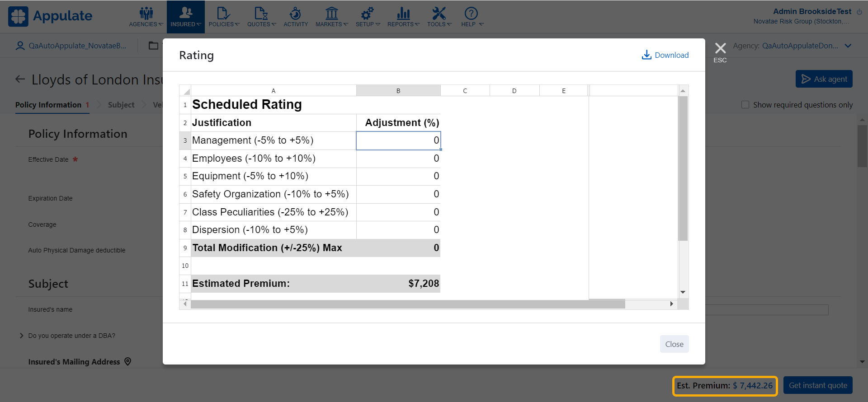Screen dimensions: 868x402
Task: Open the Tools wrench icon
Action: (x=439, y=14)
